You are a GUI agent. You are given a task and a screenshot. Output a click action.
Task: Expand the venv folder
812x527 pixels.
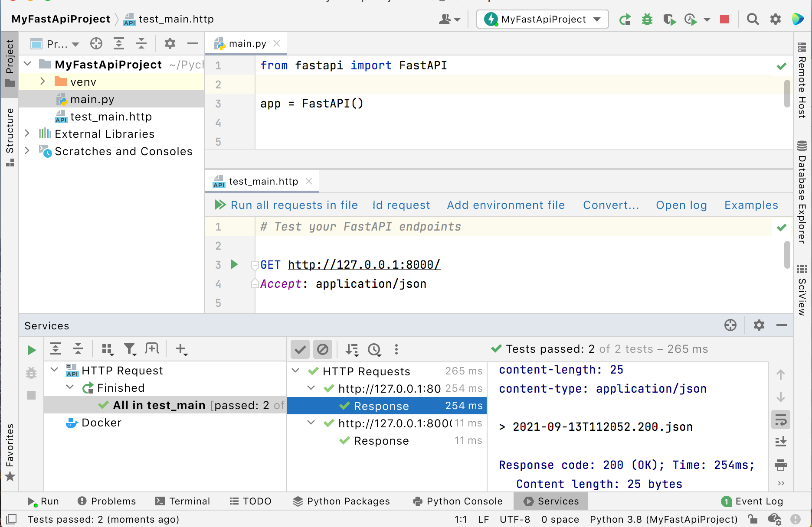pos(42,81)
